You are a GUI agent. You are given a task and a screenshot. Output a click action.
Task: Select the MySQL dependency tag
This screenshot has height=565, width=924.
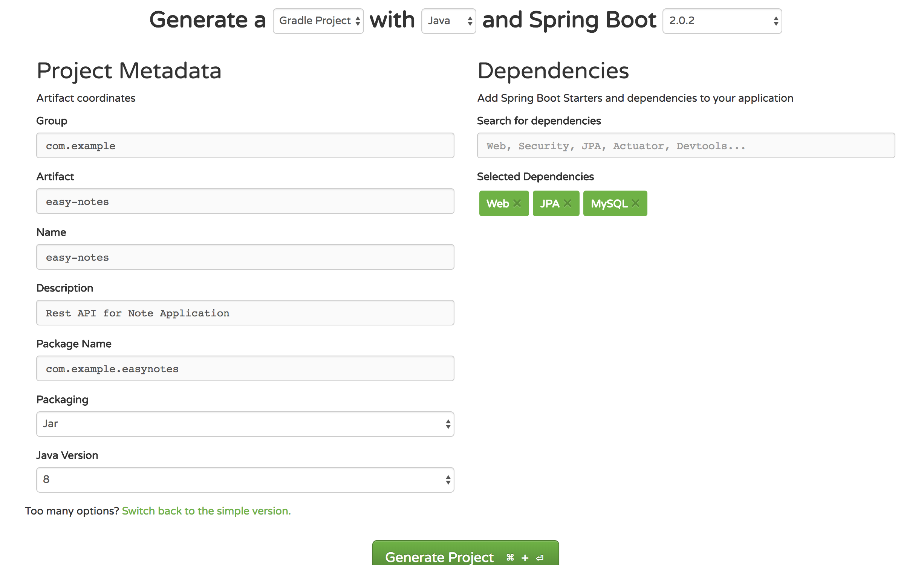609,203
